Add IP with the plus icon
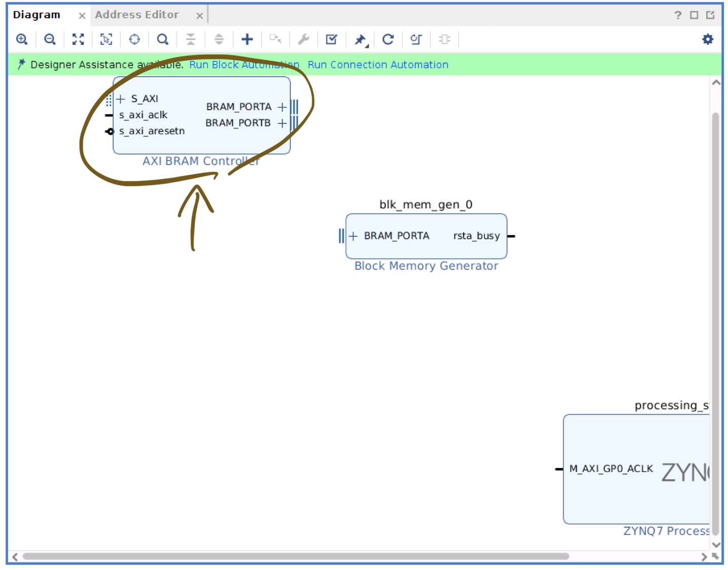 (x=247, y=39)
